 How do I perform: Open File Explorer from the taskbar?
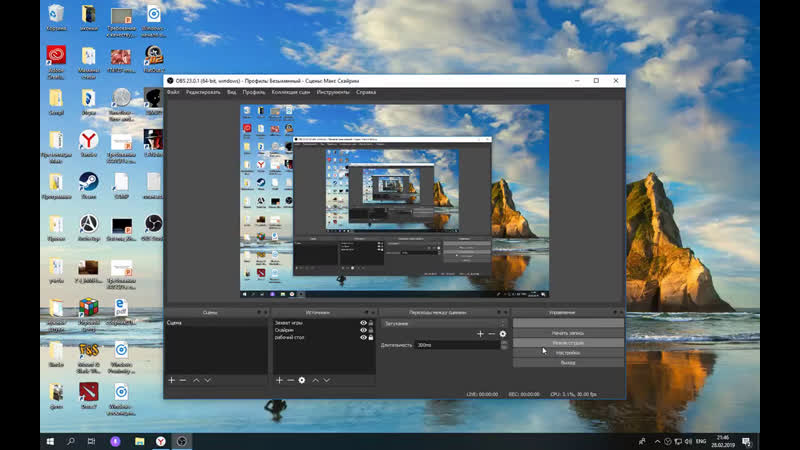tap(139, 441)
